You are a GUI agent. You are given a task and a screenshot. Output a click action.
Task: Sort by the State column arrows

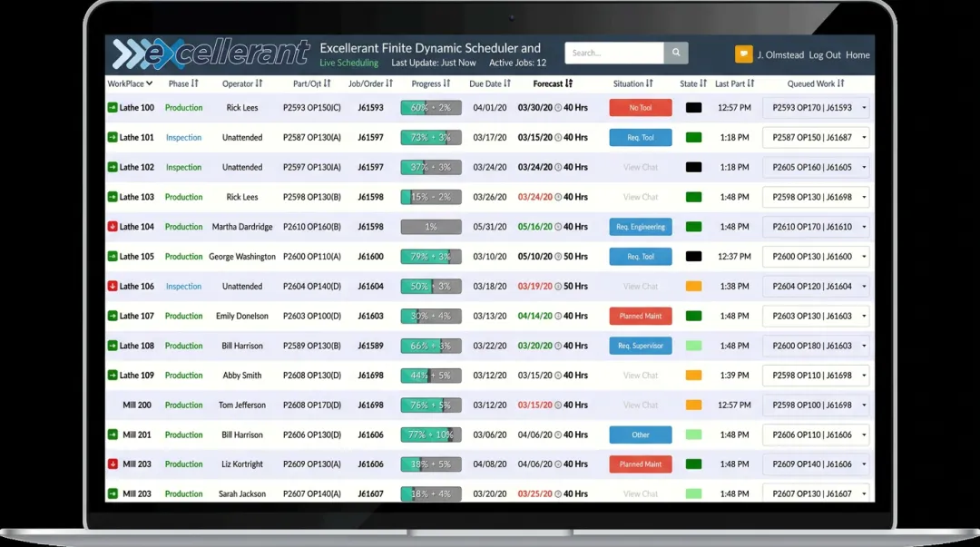pyautogui.click(x=703, y=83)
